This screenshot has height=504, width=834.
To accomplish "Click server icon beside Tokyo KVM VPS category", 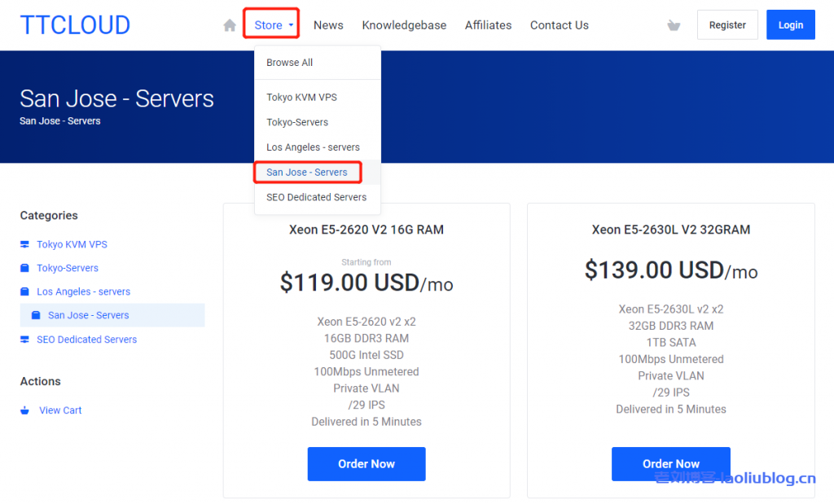I will pyautogui.click(x=24, y=244).
